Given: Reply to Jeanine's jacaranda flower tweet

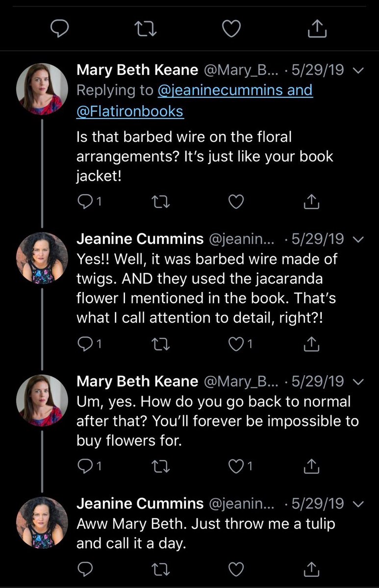Looking at the screenshot, I should click(x=85, y=345).
